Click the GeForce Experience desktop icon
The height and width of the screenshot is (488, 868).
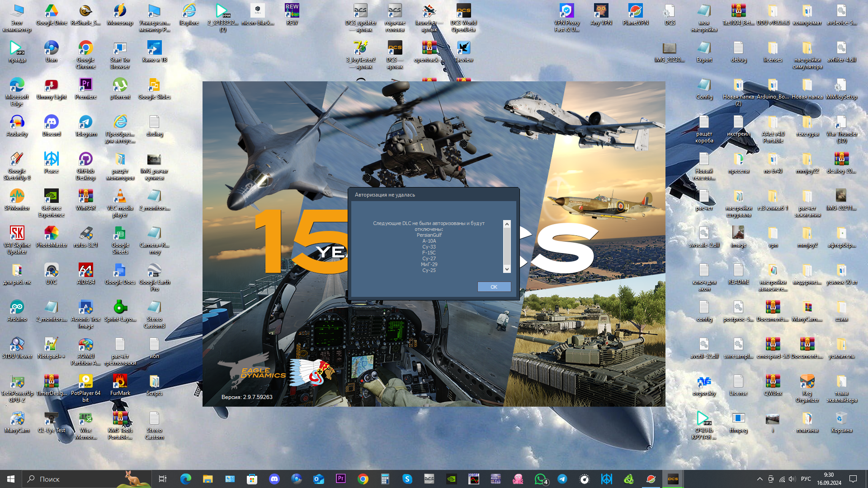tap(52, 203)
